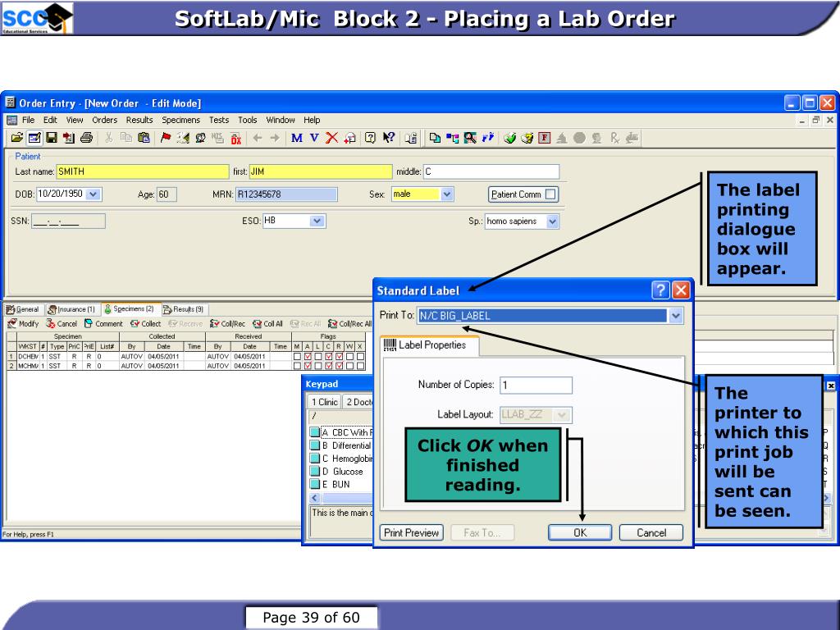Click Cancel in Standard Label dialog
This screenshot has width=840, height=630.
click(x=651, y=532)
